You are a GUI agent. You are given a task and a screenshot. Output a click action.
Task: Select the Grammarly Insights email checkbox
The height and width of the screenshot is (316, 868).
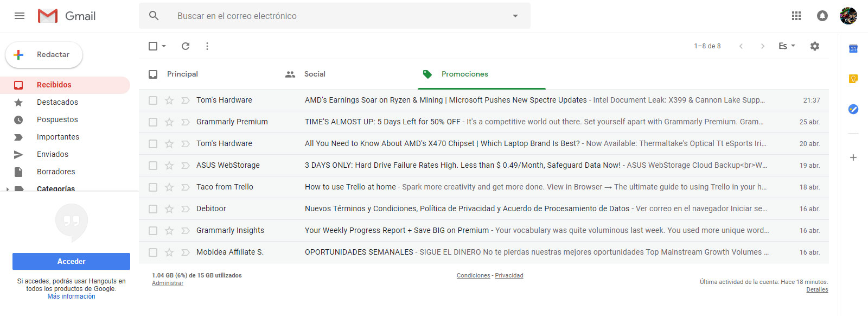coord(153,231)
